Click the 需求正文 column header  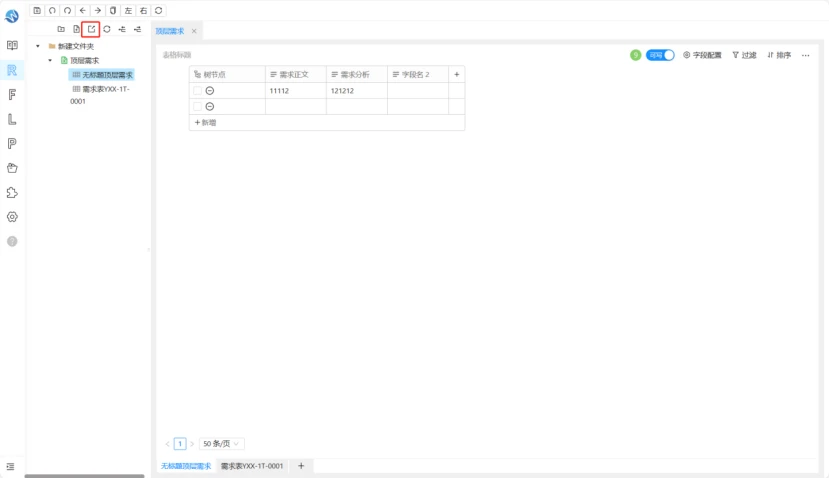296,75
